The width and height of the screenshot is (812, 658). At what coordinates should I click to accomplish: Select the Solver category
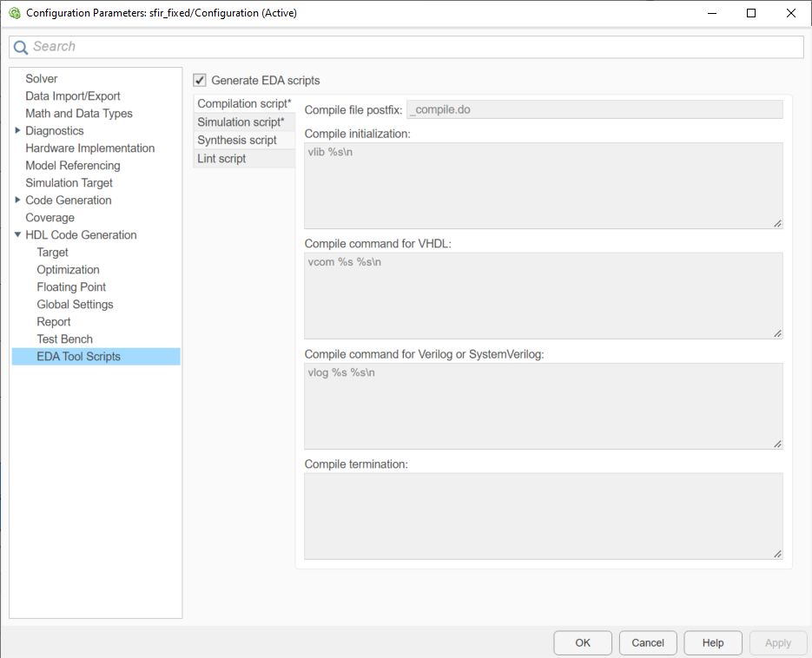coord(41,78)
